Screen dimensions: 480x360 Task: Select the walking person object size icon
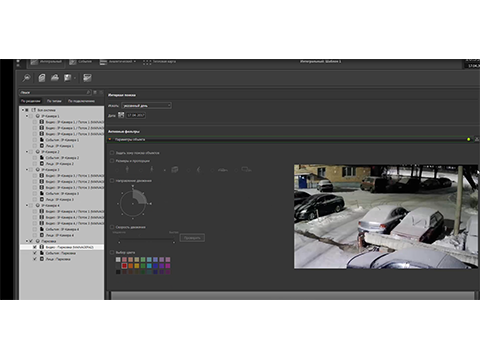tap(152, 170)
